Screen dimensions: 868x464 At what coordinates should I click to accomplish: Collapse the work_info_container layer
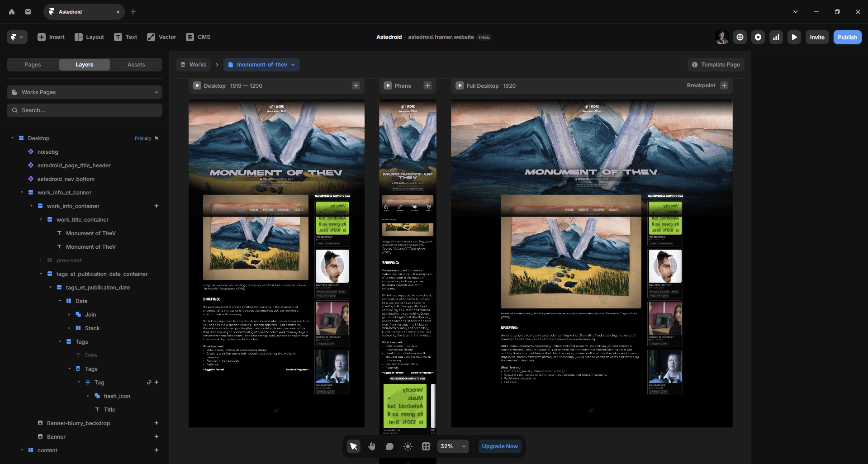[31, 206]
